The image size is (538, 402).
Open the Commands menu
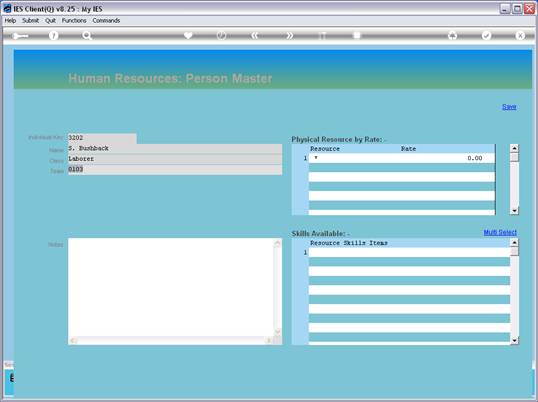(x=106, y=21)
